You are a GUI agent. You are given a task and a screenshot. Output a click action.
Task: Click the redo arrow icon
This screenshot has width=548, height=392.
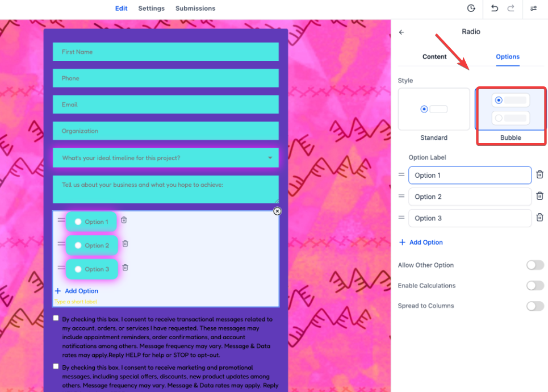[x=511, y=9]
